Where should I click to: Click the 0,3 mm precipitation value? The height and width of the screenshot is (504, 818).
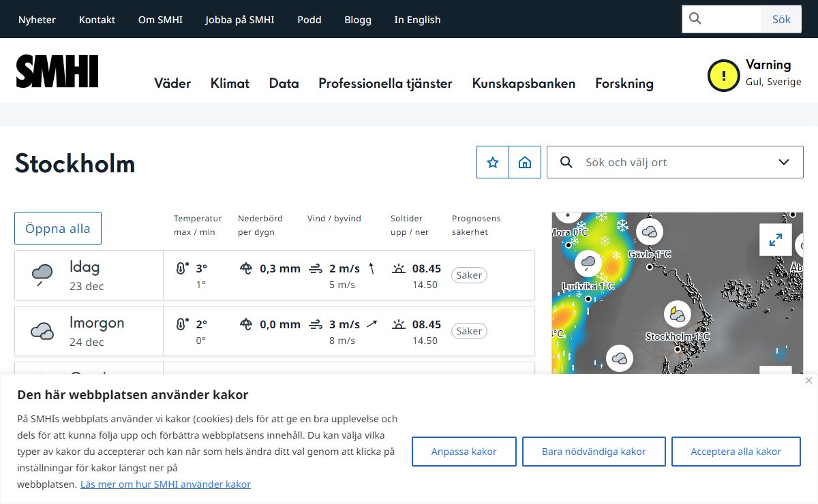[x=280, y=268]
